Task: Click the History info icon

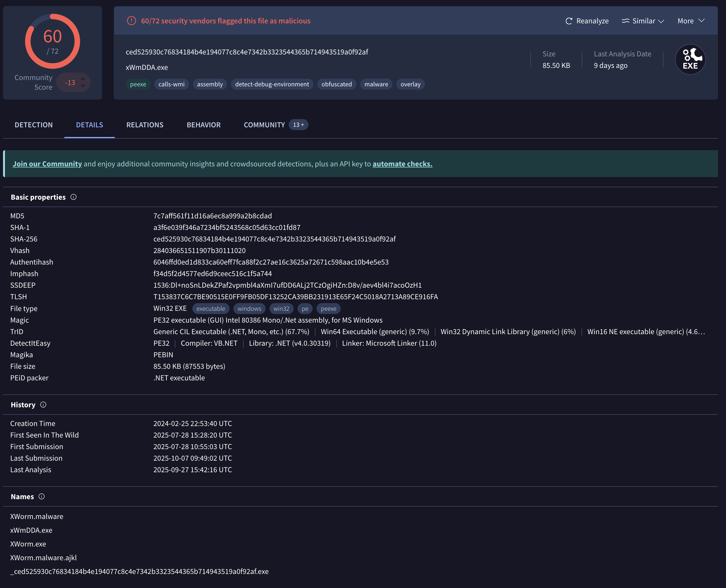Action: pyautogui.click(x=43, y=405)
